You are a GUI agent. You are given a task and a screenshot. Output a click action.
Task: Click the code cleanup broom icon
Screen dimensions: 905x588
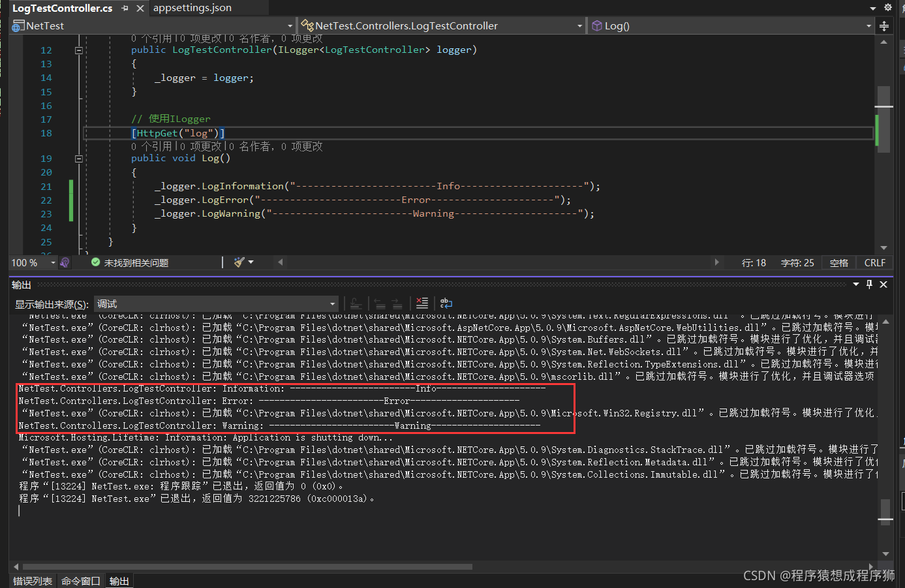coord(239,262)
